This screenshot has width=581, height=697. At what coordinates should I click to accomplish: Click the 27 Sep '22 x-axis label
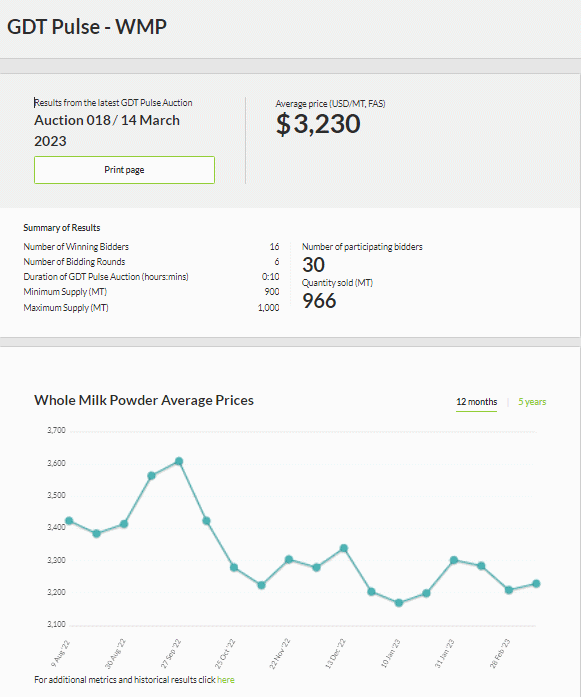pos(171,653)
